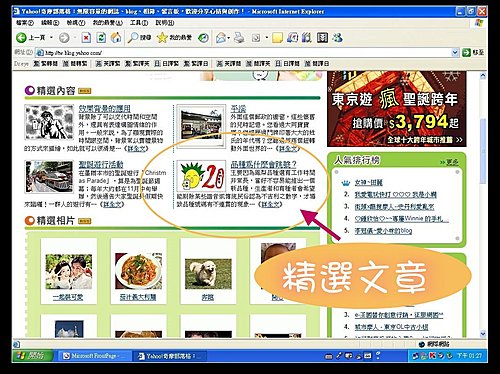This screenshot has height=374, width=500.
Task: Click the page scrollbar up arrow
Action: [x=483, y=76]
